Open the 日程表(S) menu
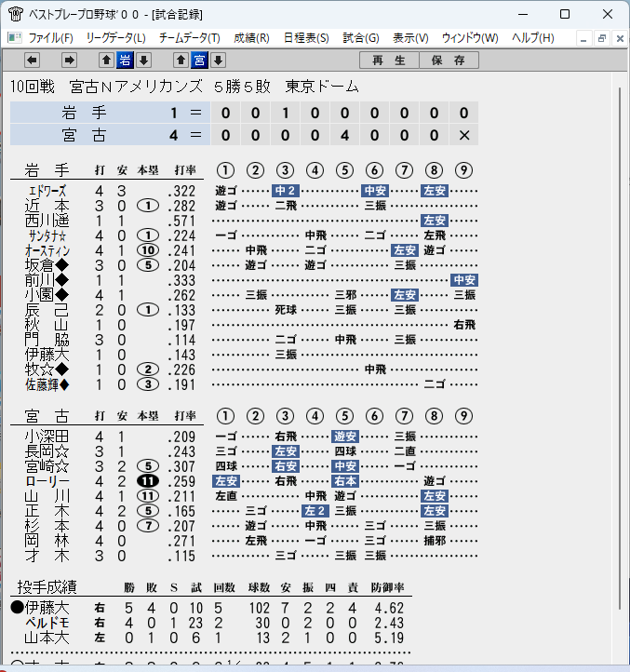This screenshot has height=672, width=630. (x=306, y=38)
